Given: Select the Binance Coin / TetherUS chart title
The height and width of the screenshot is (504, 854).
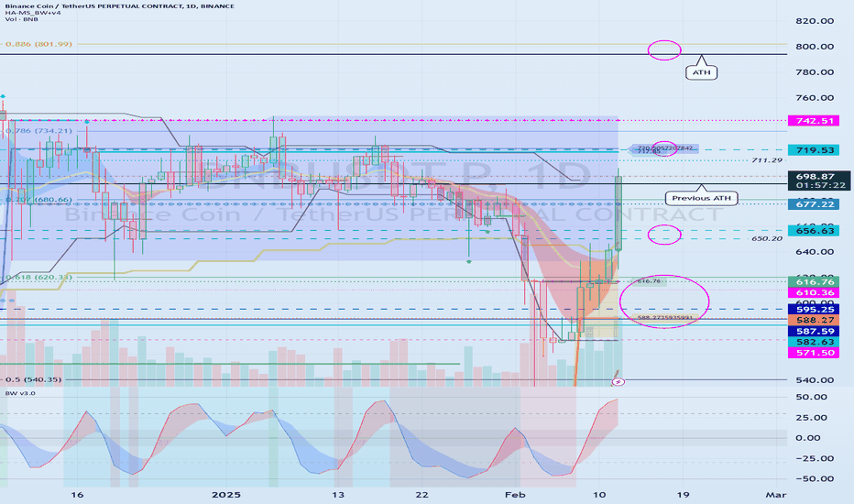Looking at the screenshot, I should point(120,6).
